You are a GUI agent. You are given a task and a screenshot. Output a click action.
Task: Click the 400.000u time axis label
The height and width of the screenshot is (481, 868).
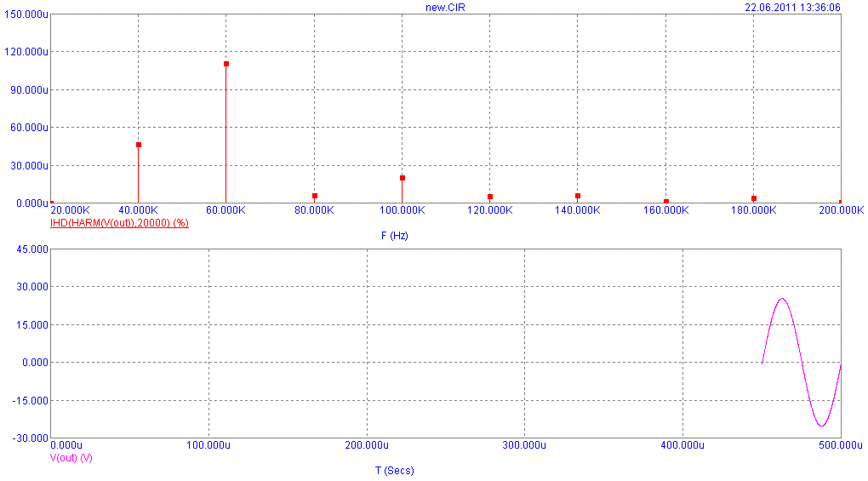682,445
